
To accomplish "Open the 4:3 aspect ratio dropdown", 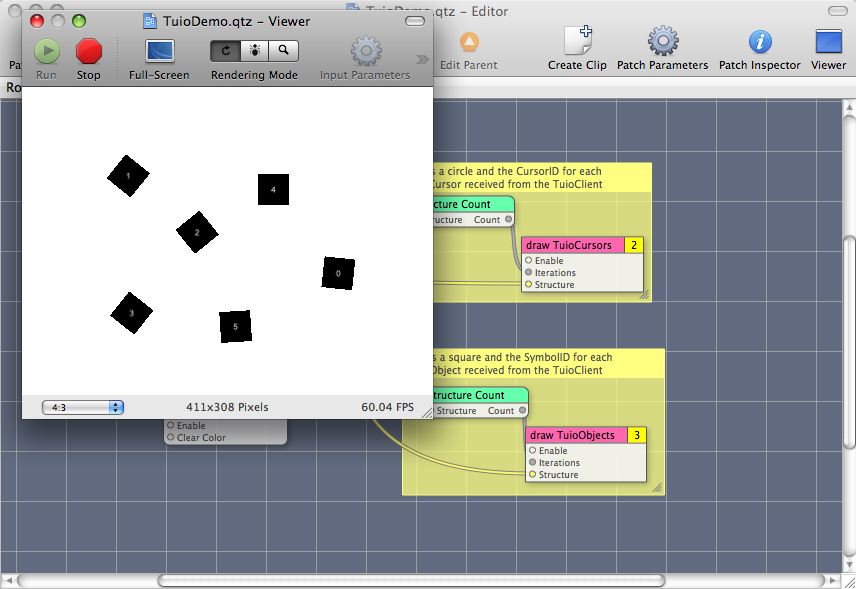I will coord(82,407).
